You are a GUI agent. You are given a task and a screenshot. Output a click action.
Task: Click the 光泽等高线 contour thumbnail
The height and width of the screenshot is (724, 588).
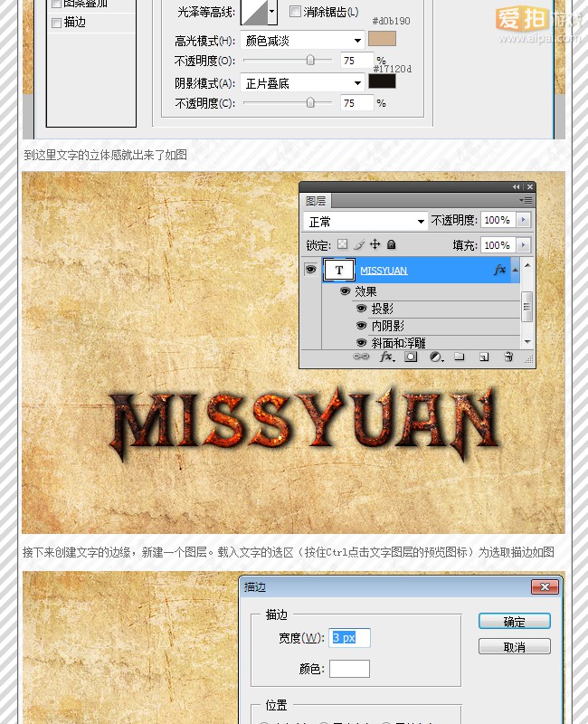[x=254, y=11]
